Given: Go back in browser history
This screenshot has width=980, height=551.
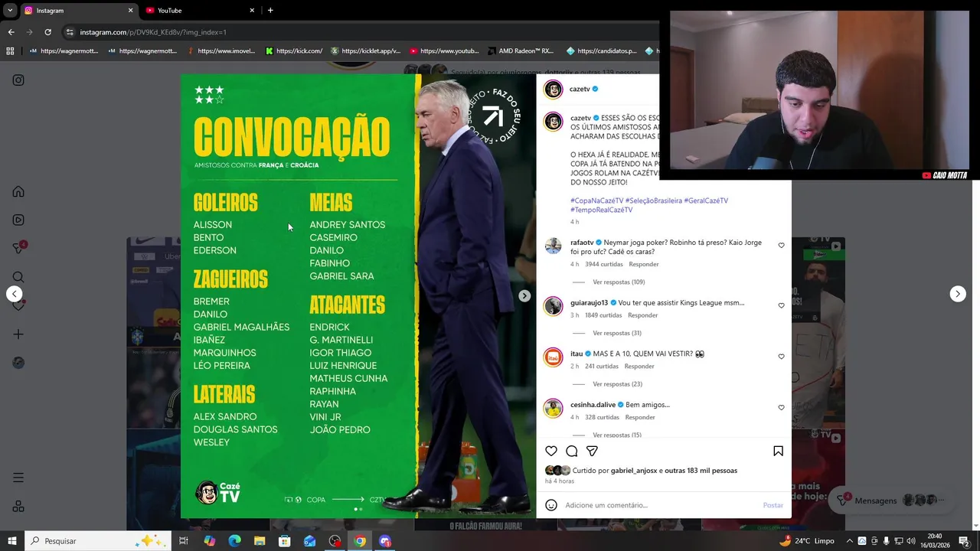Looking at the screenshot, I should point(11,32).
